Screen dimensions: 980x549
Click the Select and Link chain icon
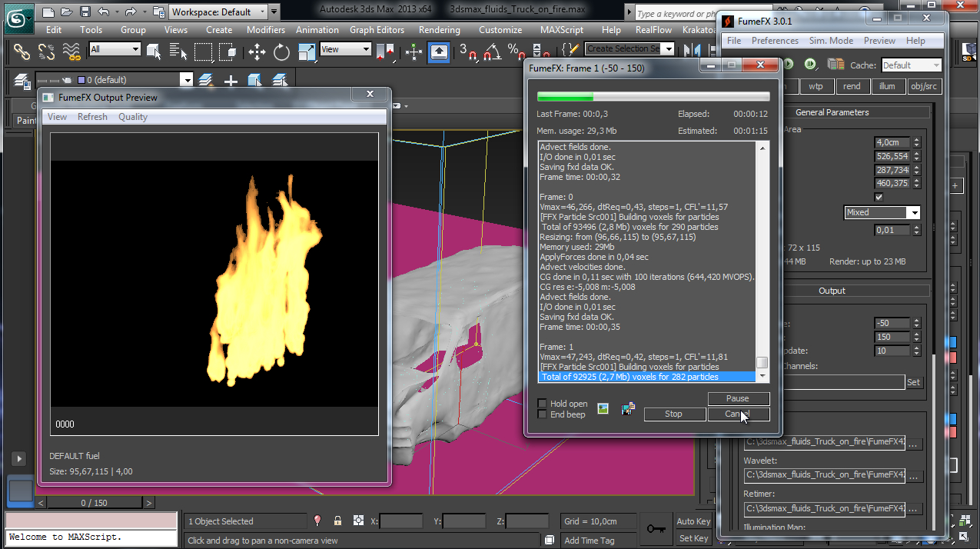tap(21, 52)
